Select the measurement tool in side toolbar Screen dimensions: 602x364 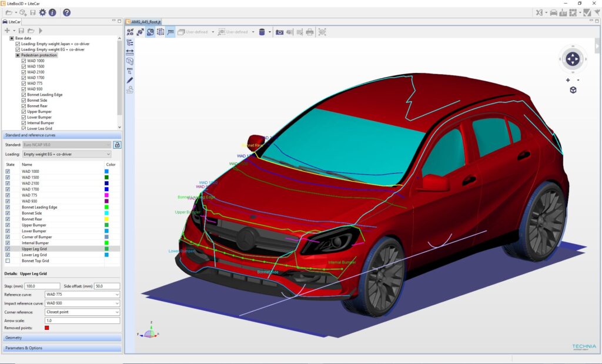[130, 52]
